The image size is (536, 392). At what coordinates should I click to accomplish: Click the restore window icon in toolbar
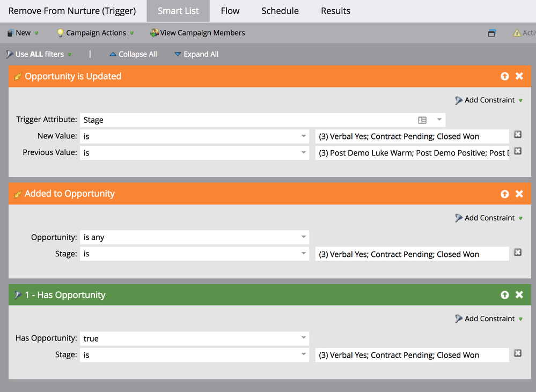pos(491,33)
